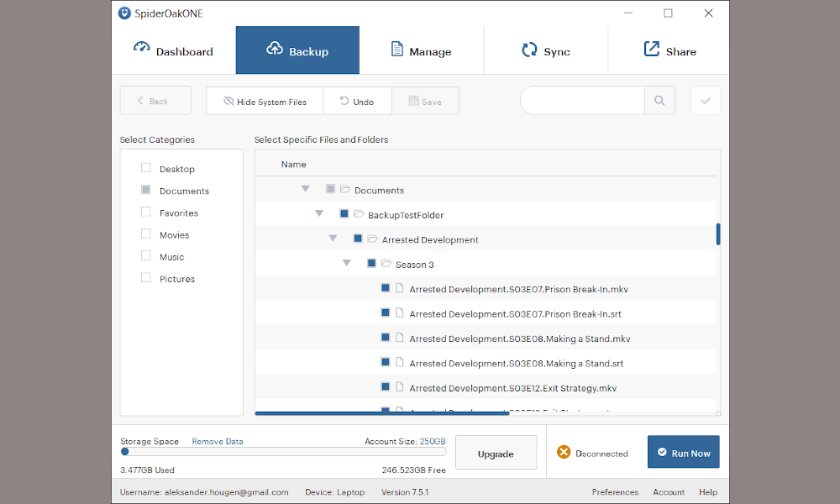
Task: Click the 250GB account size link
Action: (x=433, y=441)
